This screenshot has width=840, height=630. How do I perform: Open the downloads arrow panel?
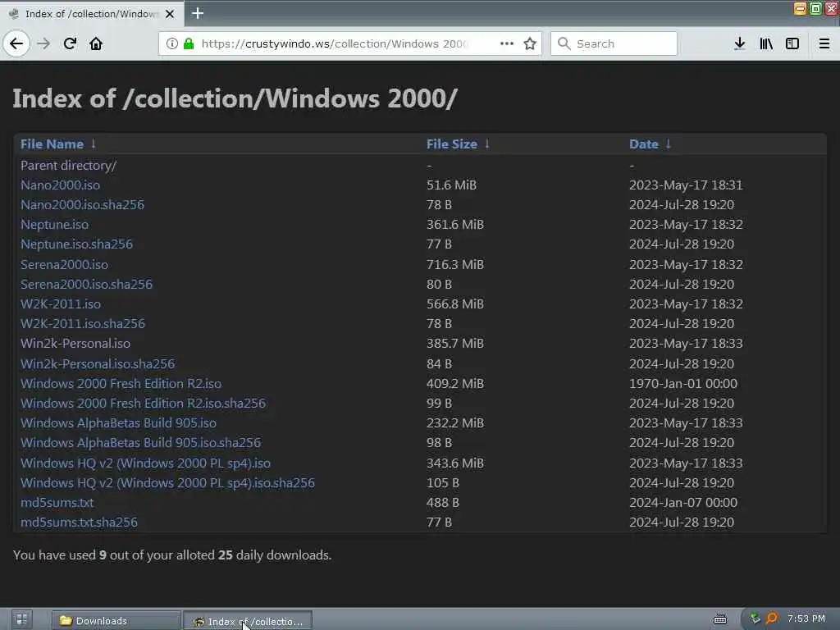pos(739,43)
